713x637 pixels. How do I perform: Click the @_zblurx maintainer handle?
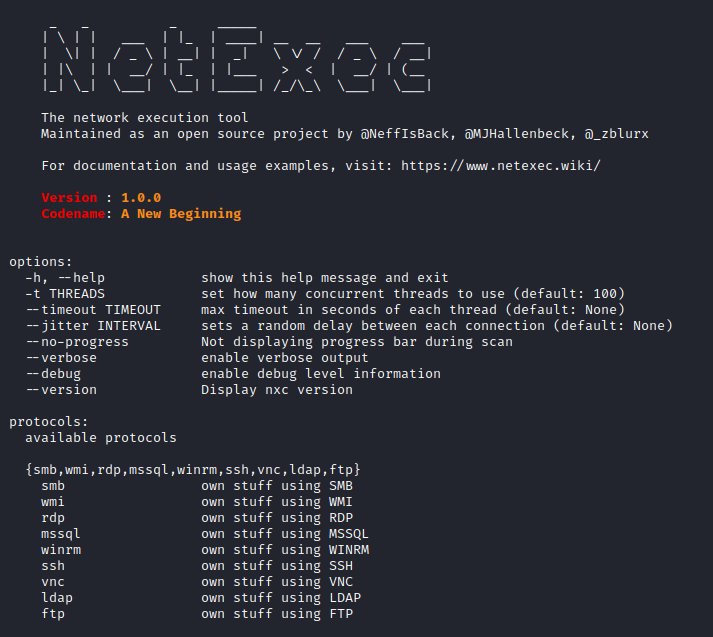click(621, 134)
